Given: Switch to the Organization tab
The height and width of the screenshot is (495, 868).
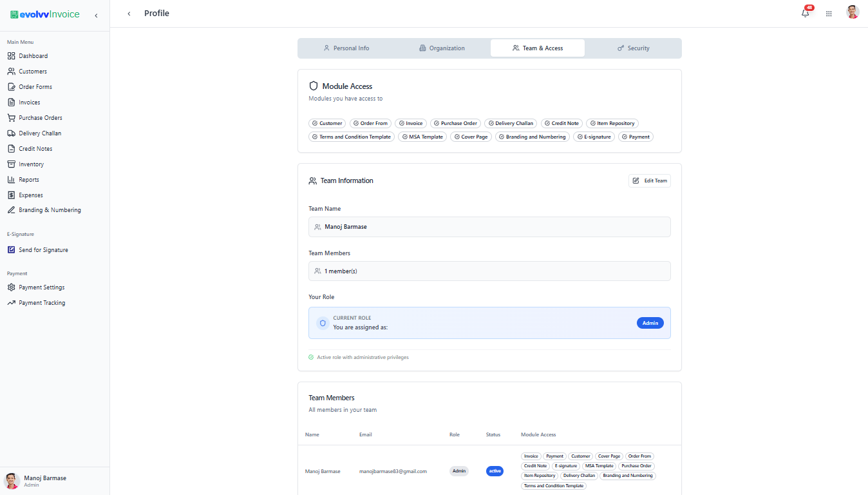Looking at the screenshot, I should coord(442,48).
